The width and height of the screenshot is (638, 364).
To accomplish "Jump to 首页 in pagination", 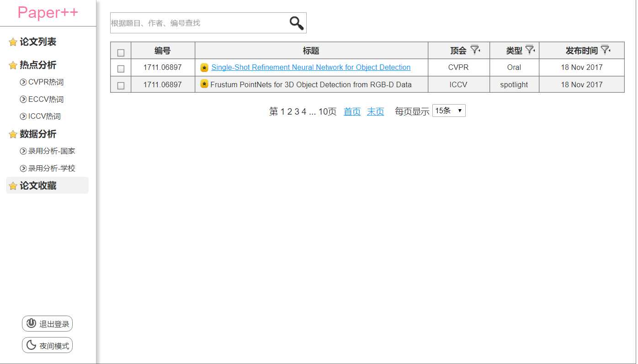I will tap(352, 111).
